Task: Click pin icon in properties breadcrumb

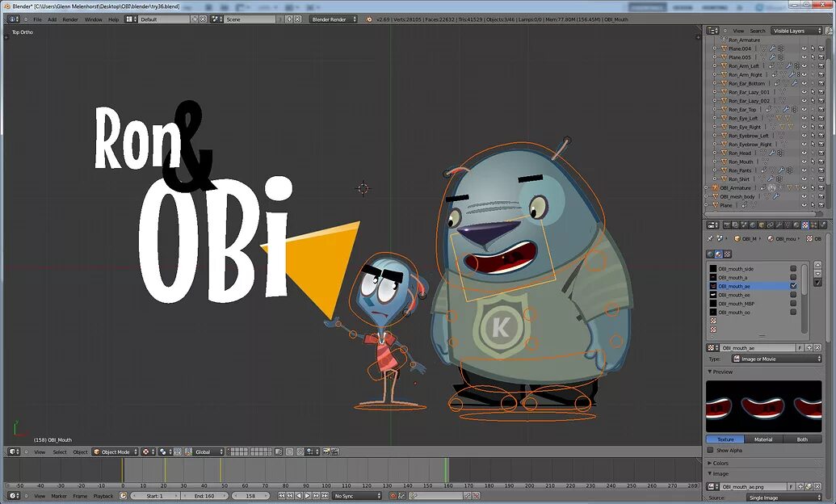Action: click(710, 238)
